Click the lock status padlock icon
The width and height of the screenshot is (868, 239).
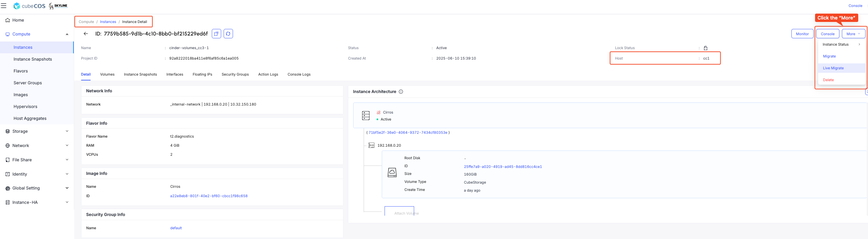coord(705,48)
